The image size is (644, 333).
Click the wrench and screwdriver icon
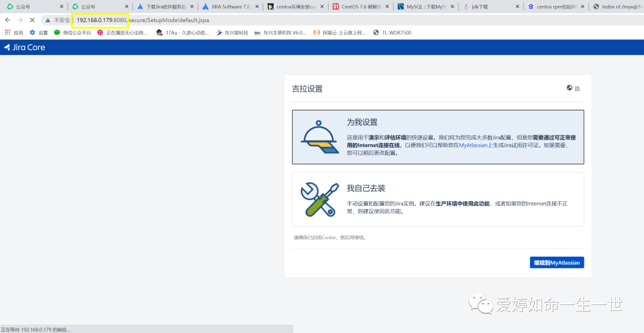[320, 199]
